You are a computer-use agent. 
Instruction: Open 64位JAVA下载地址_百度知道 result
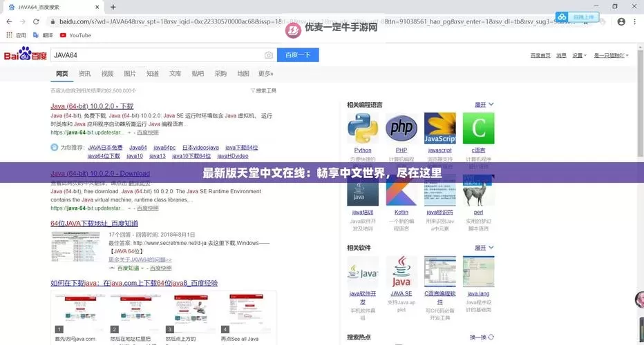(x=94, y=223)
